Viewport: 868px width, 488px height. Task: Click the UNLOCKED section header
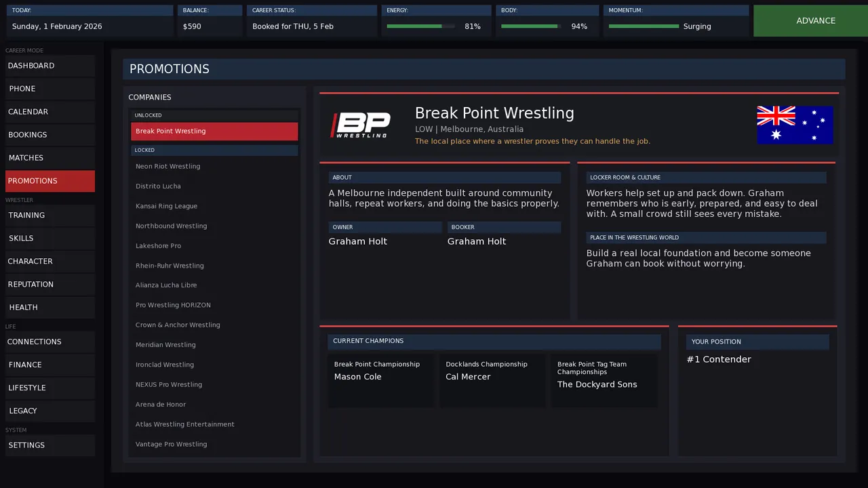click(x=214, y=115)
